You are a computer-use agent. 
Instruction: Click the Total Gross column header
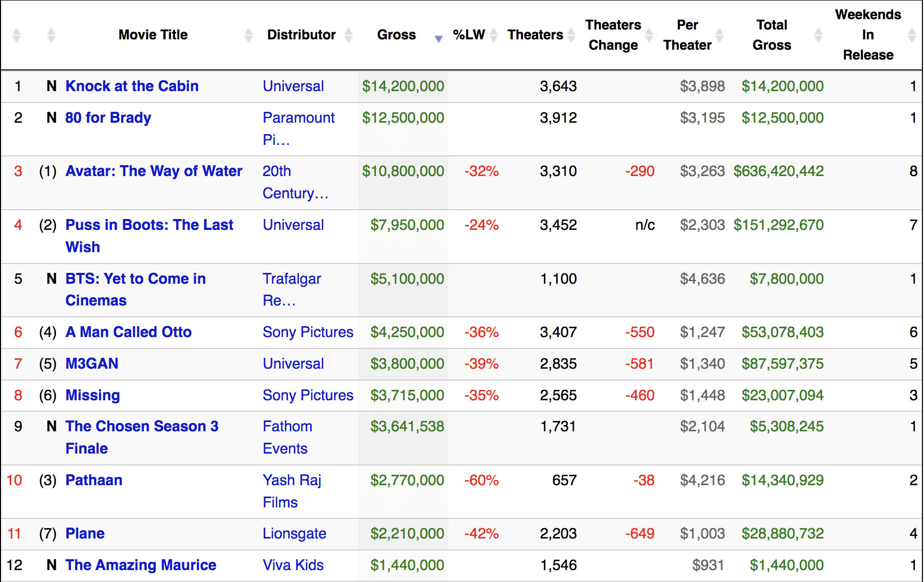point(772,35)
